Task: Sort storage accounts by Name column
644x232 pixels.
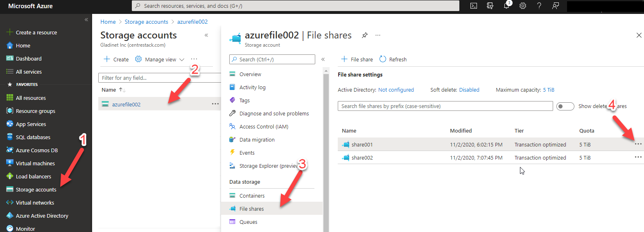Action: point(113,90)
